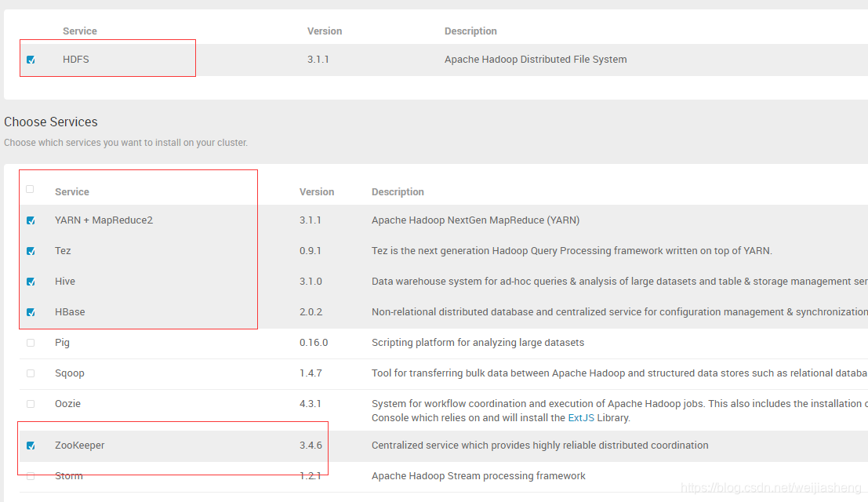Click the Hive service name

click(x=65, y=282)
